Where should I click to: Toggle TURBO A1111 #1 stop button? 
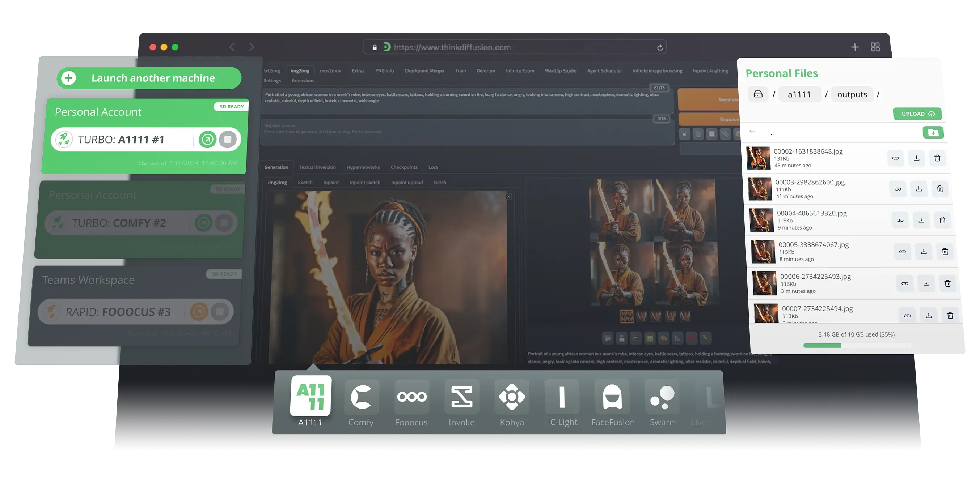tap(228, 139)
